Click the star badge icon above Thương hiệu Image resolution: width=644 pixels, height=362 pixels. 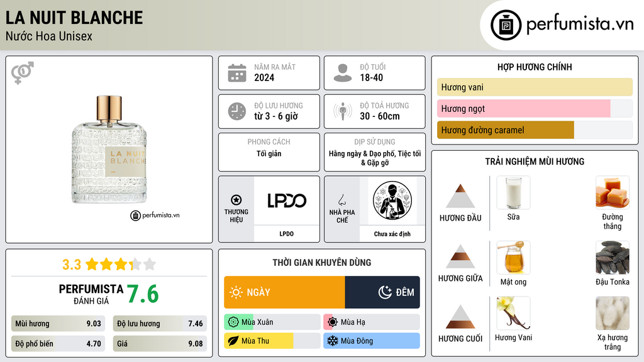(x=236, y=200)
